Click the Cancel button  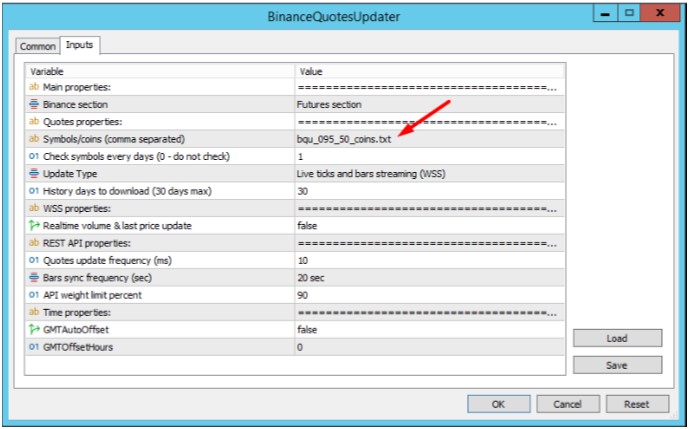coord(567,404)
